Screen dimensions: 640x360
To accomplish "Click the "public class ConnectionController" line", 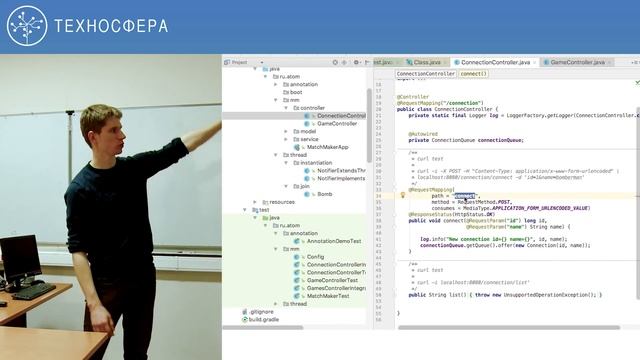I will 447,109.
